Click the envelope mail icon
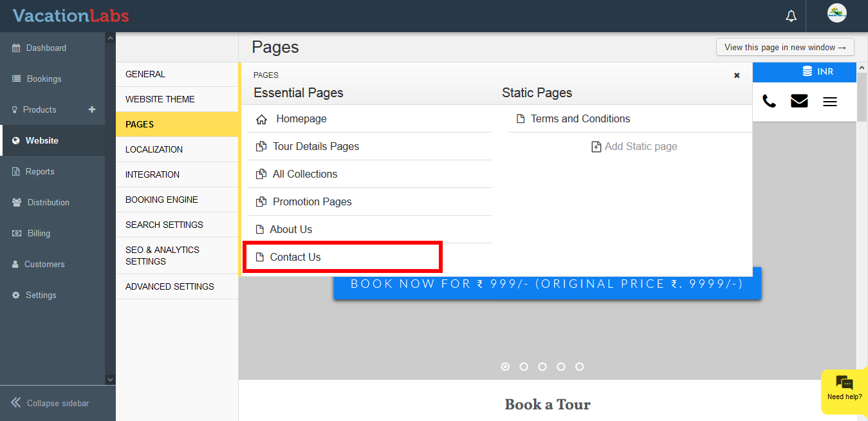868x421 pixels. [799, 101]
